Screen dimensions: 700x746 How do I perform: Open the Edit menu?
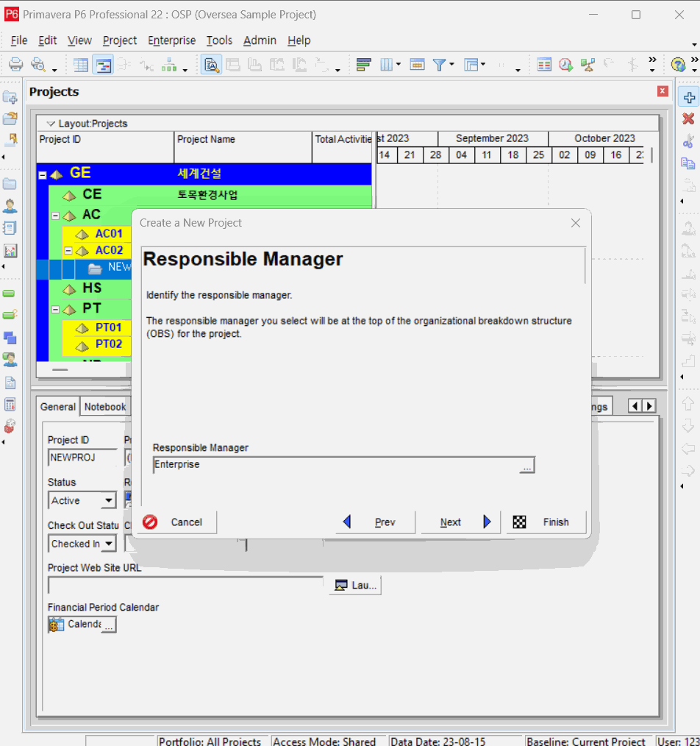point(48,40)
